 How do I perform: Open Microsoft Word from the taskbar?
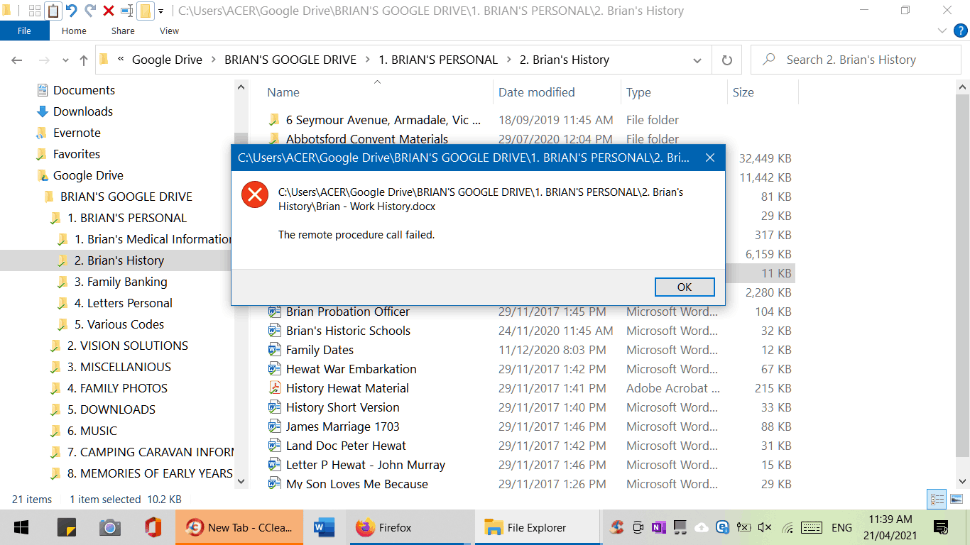[324, 528]
